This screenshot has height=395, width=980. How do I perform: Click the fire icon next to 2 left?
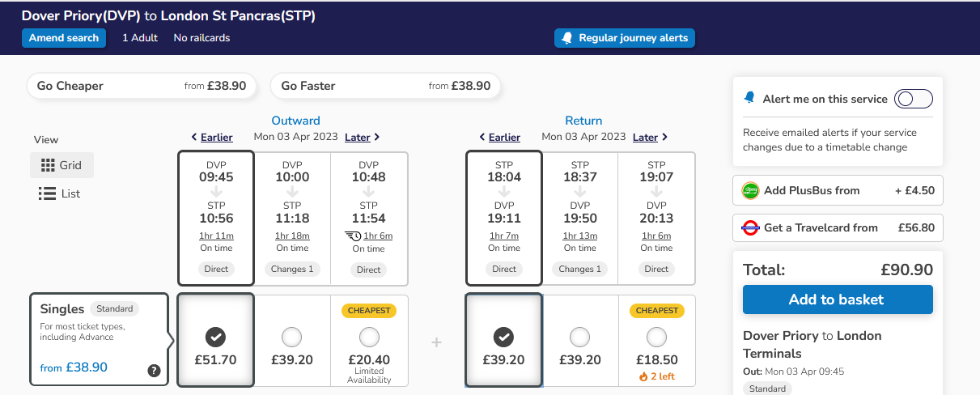click(643, 376)
